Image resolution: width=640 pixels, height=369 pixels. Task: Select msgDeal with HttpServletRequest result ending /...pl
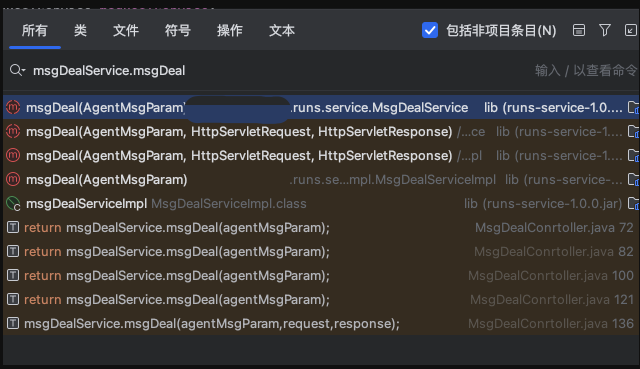click(321, 156)
